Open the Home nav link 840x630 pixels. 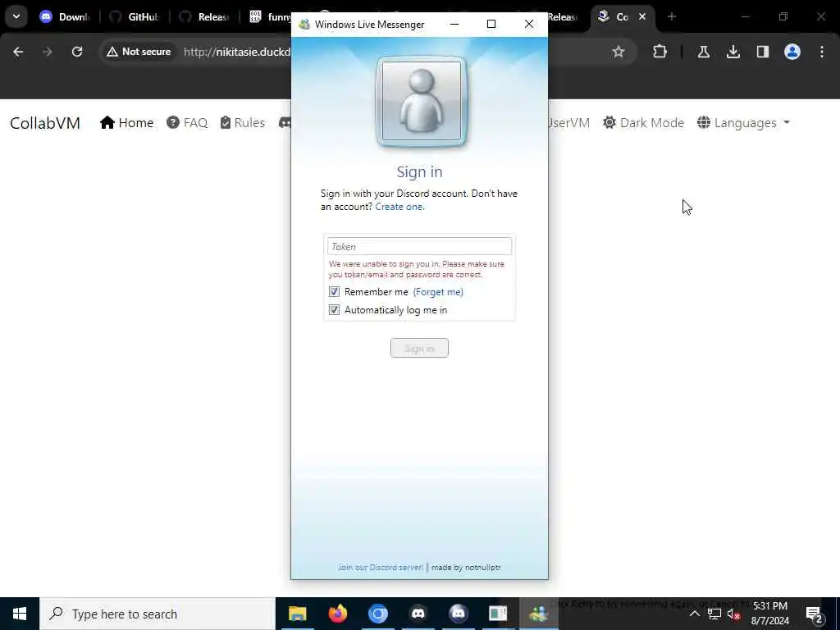click(127, 123)
